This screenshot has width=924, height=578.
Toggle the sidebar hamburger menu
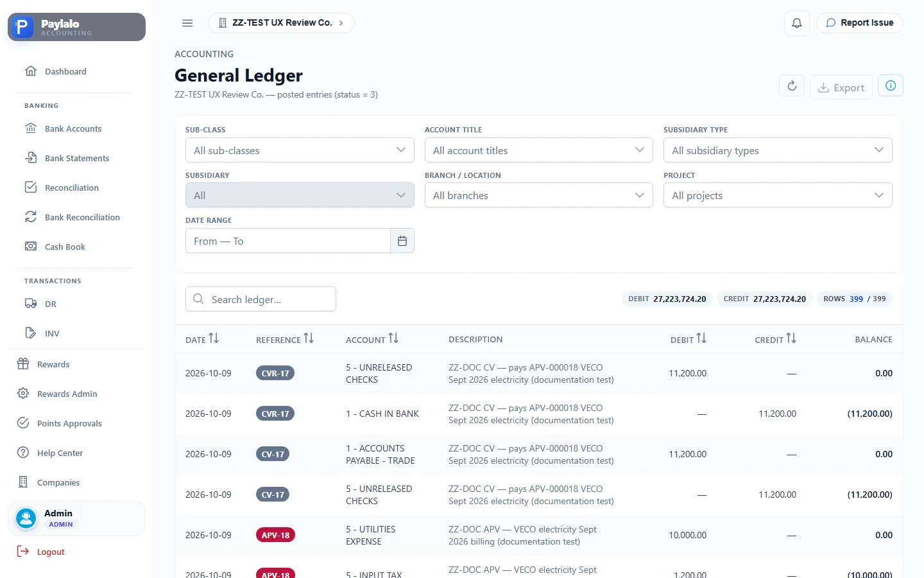tap(187, 23)
